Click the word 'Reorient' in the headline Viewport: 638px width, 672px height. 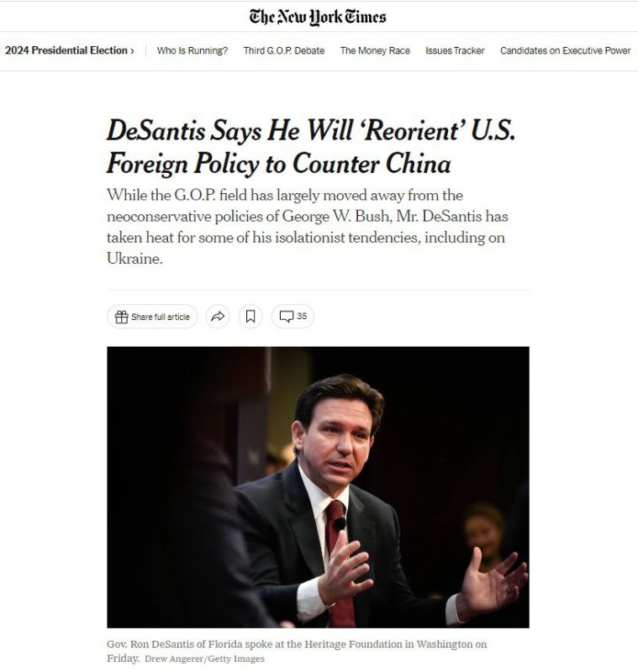point(412,130)
